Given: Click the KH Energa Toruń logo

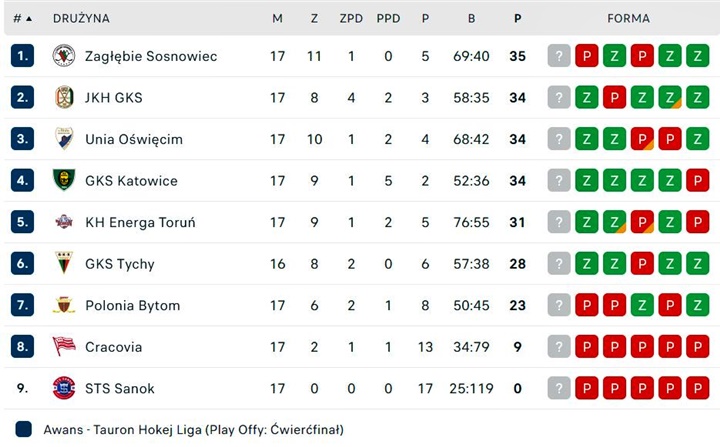Looking at the screenshot, I should 64,222.
